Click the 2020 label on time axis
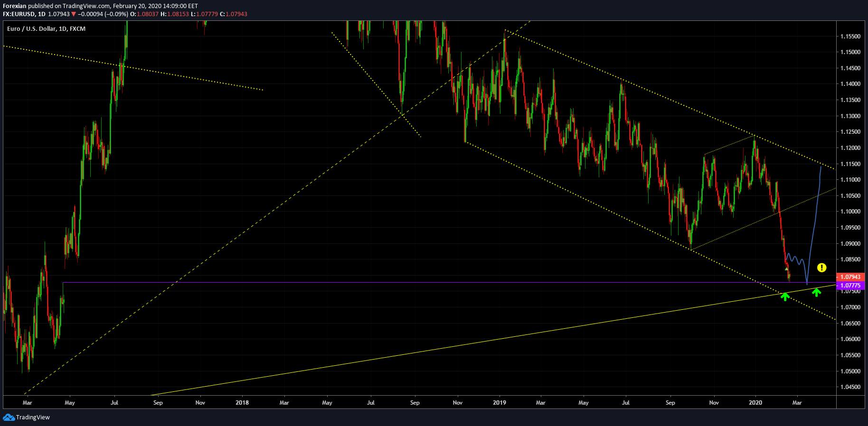The height and width of the screenshot is (426, 868). [x=755, y=403]
